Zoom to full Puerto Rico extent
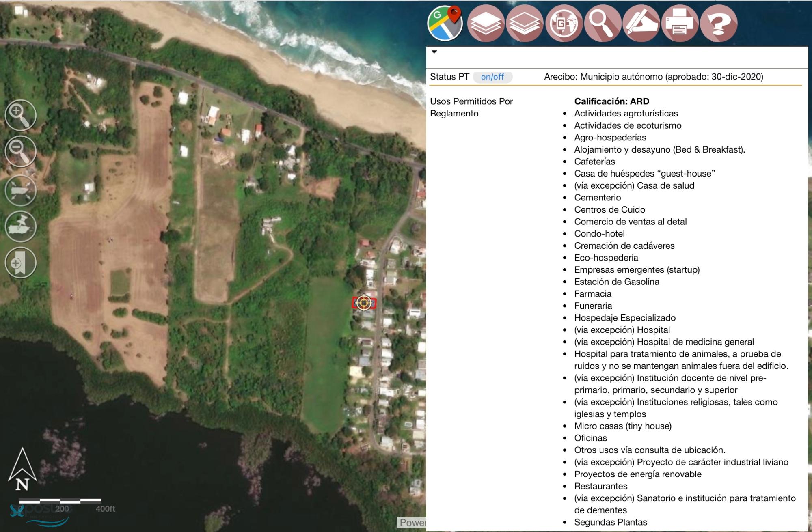Screen dimensions: 812x532 [21, 190]
